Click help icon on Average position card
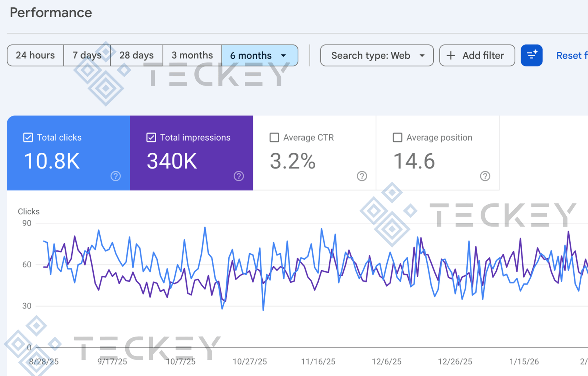This screenshot has height=376, width=588. click(x=485, y=176)
